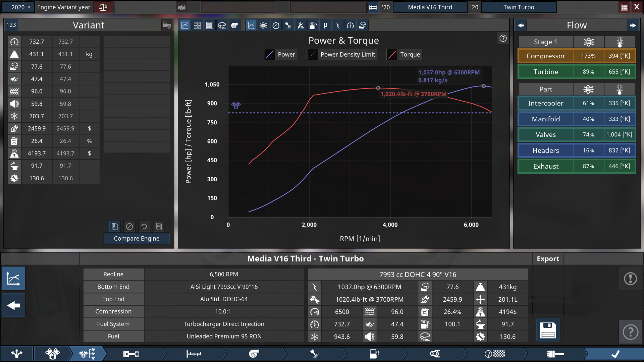Go to previous Flow panel page
Image resolution: width=644 pixels, height=362 pixels.
click(x=521, y=25)
